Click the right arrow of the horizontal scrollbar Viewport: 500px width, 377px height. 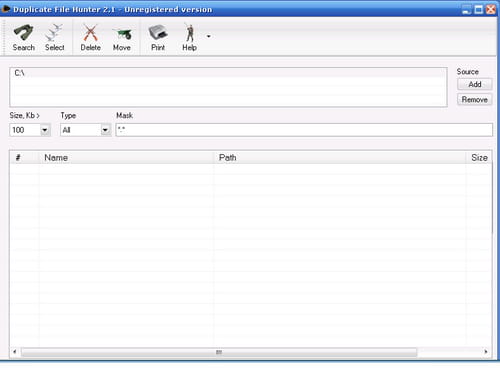click(x=486, y=352)
